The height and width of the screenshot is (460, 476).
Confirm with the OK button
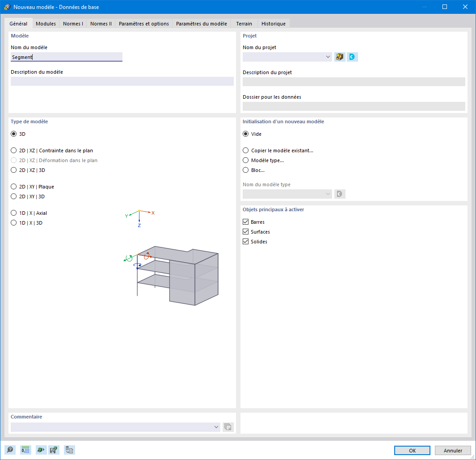[x=412, y=450]
